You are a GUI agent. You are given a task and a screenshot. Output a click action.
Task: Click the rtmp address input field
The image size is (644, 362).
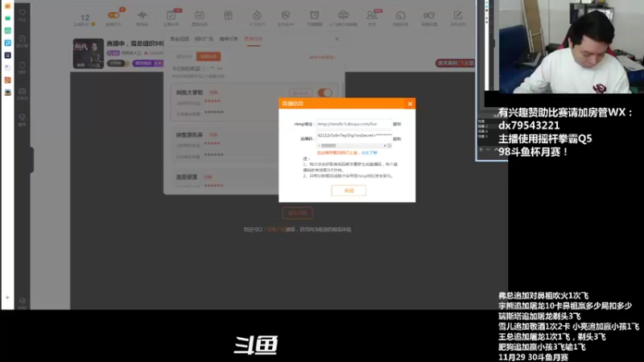coord(353,124)
